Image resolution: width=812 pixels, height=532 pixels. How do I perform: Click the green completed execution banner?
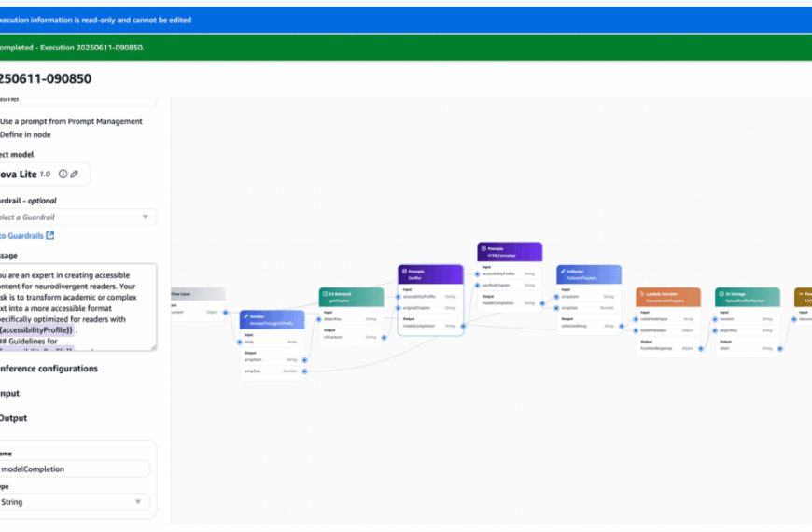(x=406, y=48)
